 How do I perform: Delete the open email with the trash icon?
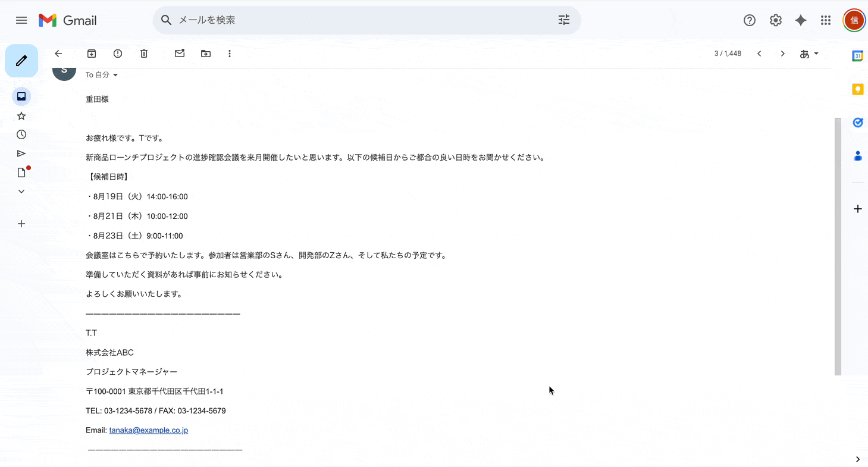point(143,54)
